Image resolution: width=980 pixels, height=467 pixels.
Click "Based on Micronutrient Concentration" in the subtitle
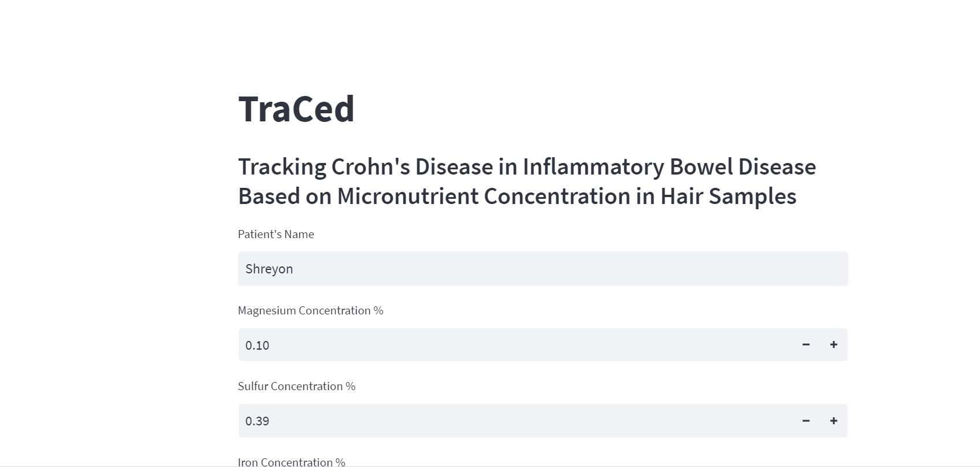[x=433, y=197]
